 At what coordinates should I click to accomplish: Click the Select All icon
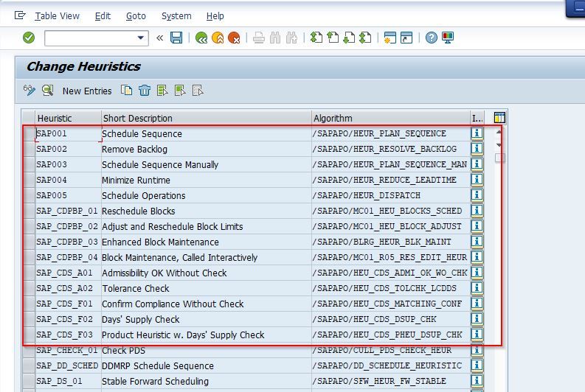click(162, 91)
